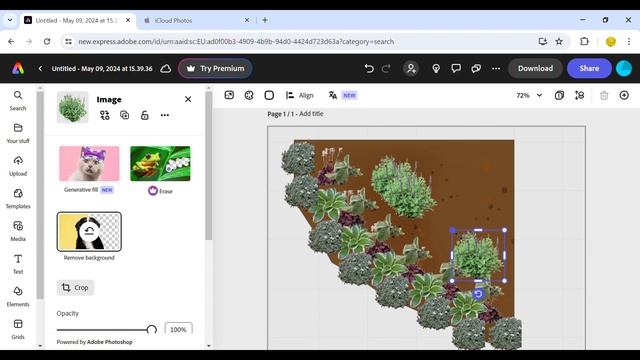Open the more options ellipsis in header
This screenshot has width=640, height=360.
pos(496,69)
